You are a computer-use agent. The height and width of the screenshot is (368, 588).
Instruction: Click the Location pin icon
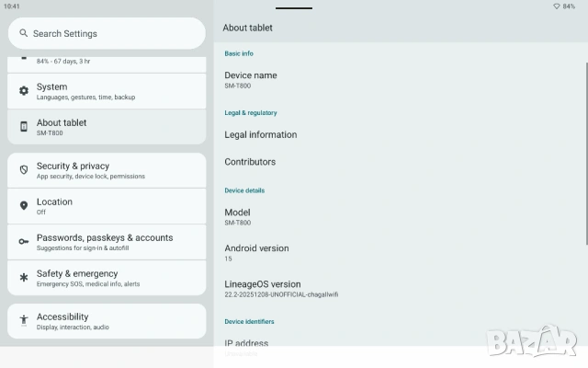[x=24, y=205]
